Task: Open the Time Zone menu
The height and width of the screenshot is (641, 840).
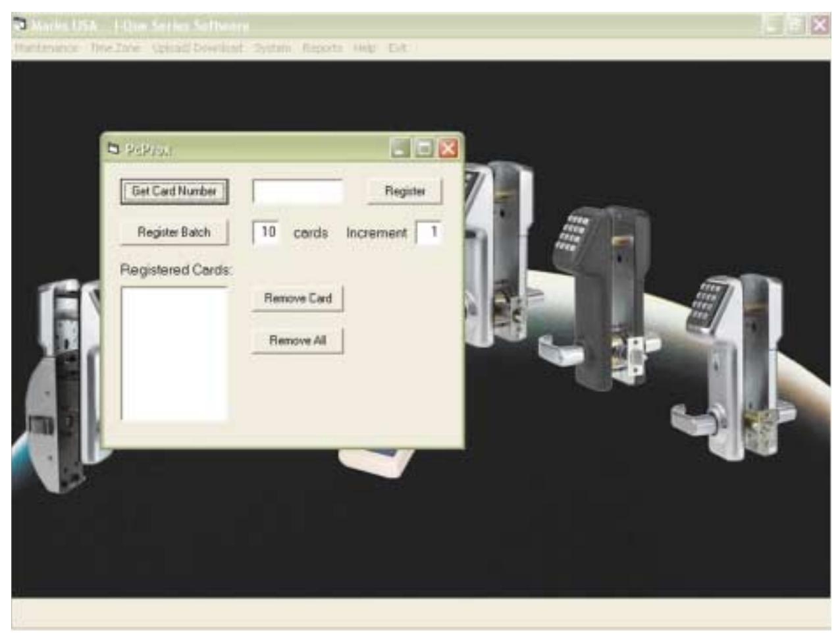Action: click(x=115, y=48)
